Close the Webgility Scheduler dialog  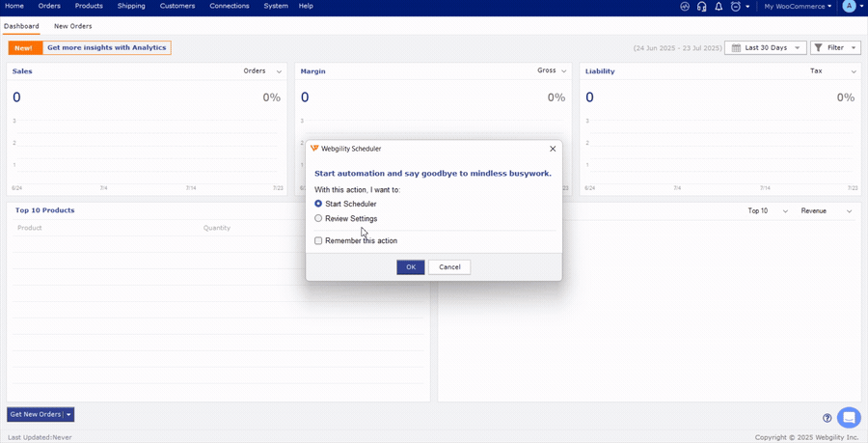pyautogui.click(x=553, y=149)
